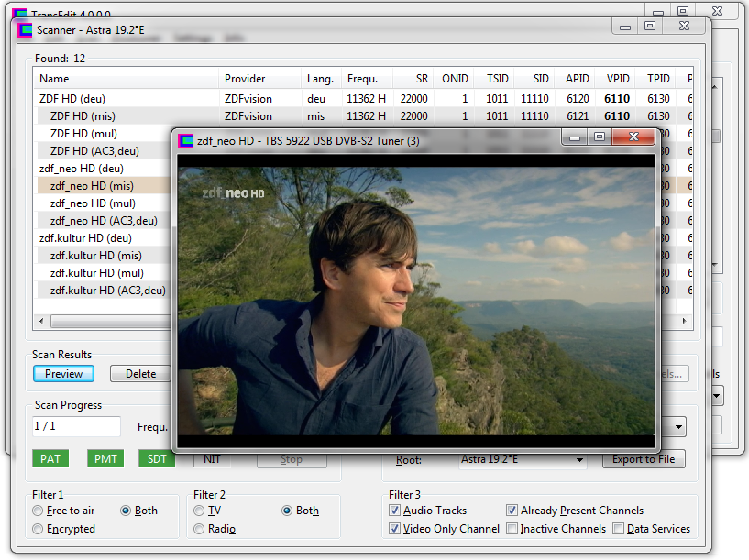Sort by the Name column header

pos(127,78)
